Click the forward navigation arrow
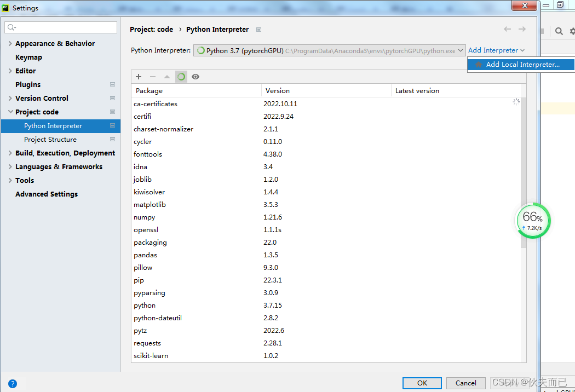Viewport: 575px width, 392px height. pyautogui.click(x=522, y=29)
